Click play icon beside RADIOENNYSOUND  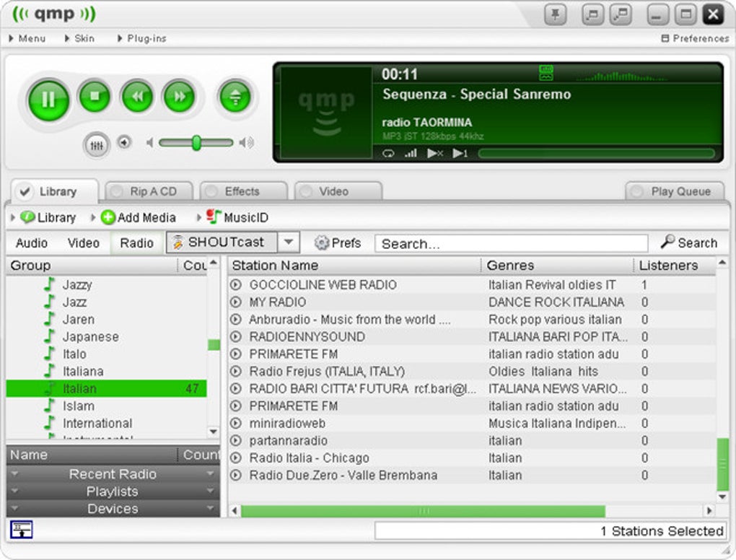236,336
